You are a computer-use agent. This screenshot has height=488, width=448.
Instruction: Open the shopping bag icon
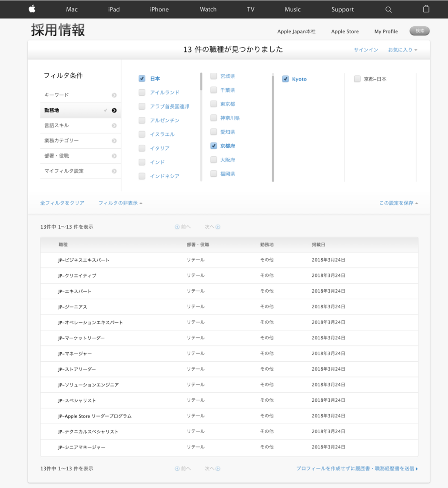point(426,9)
